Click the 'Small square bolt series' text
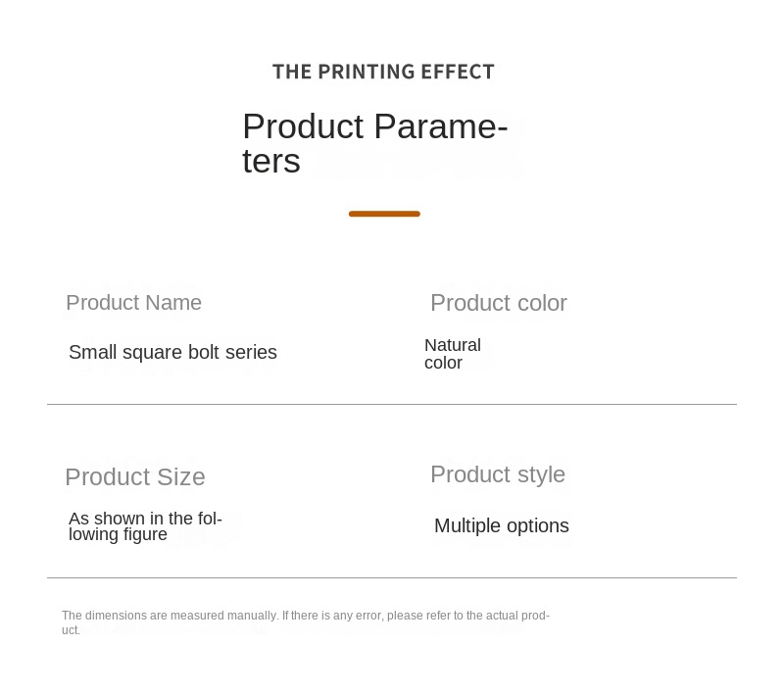 (172, 352)
